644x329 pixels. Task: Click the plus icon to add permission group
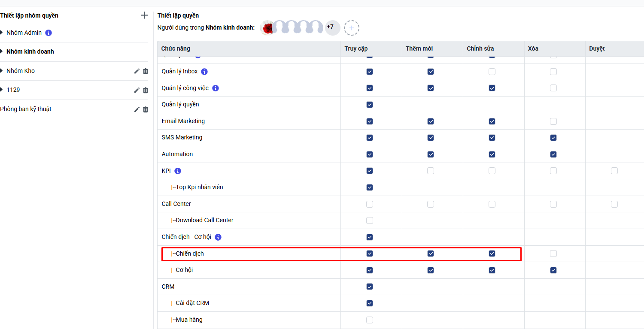coord(144,15)
